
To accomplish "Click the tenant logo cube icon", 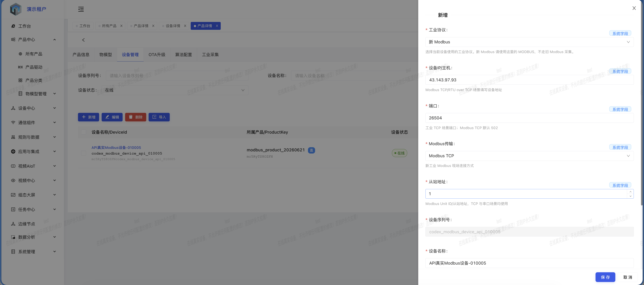I will [15, 9].
